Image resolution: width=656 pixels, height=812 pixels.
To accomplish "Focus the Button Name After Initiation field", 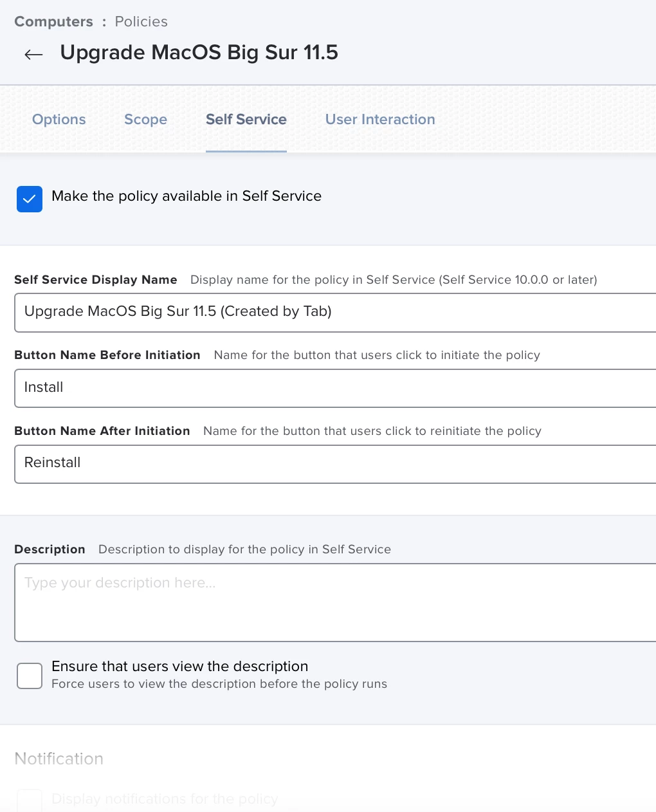I will [335, 464].
